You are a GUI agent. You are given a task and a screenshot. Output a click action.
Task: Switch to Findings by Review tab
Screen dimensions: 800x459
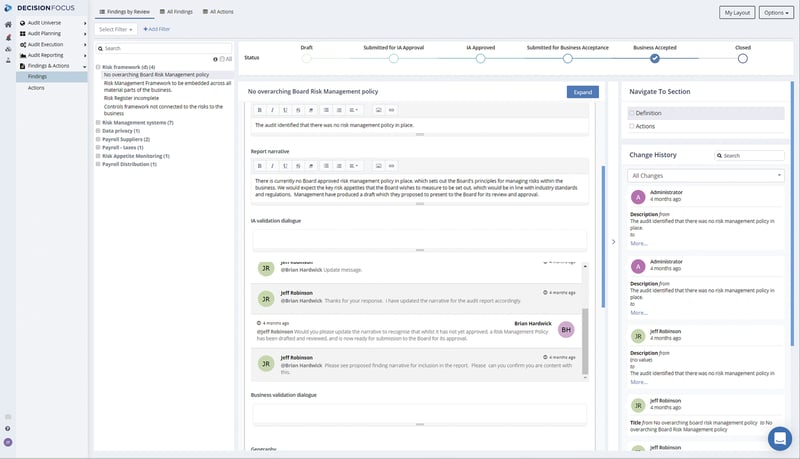(124, 12)
